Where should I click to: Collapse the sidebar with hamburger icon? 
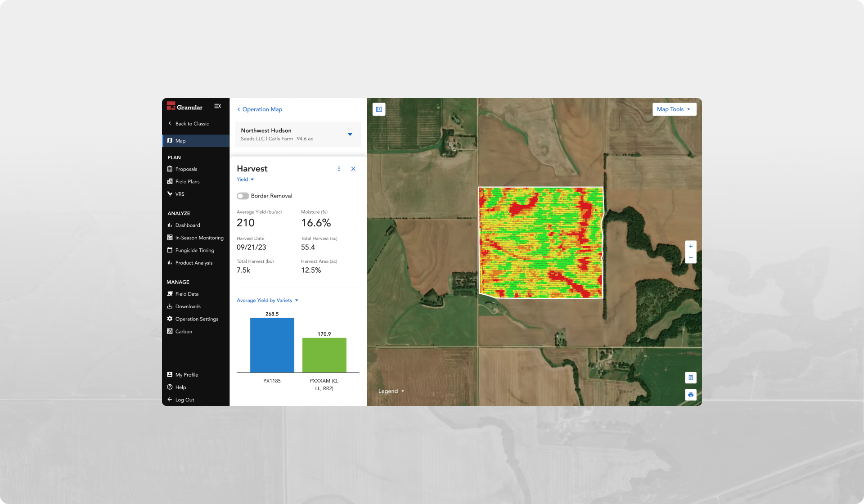[x=217, y=106]
